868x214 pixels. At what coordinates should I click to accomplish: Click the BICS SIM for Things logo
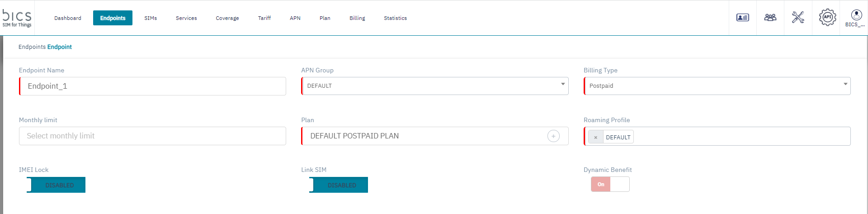17,18
